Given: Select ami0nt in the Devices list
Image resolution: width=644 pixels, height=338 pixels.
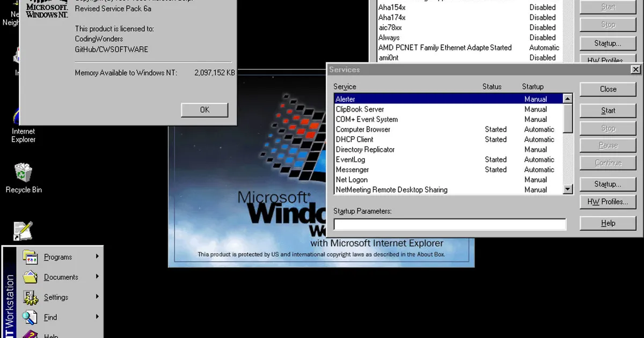Looking at the screenshot, I should click(x=469, y=57).
